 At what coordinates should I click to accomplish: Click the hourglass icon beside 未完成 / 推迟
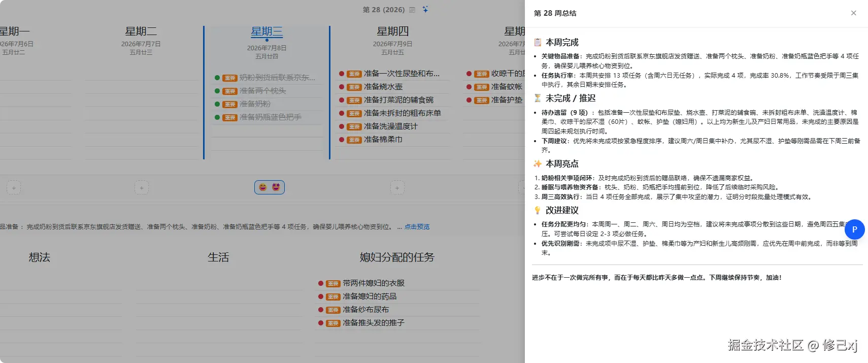538,98
